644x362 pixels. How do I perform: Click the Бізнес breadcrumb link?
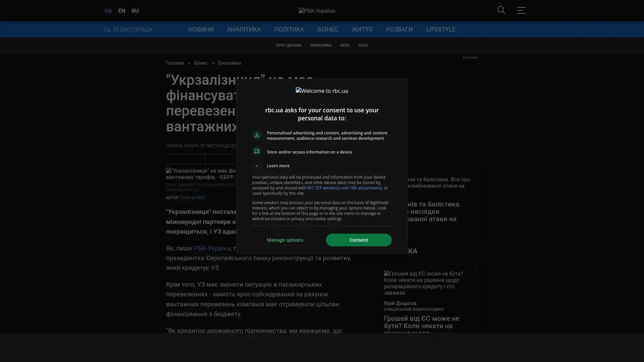tap(201, 63)
